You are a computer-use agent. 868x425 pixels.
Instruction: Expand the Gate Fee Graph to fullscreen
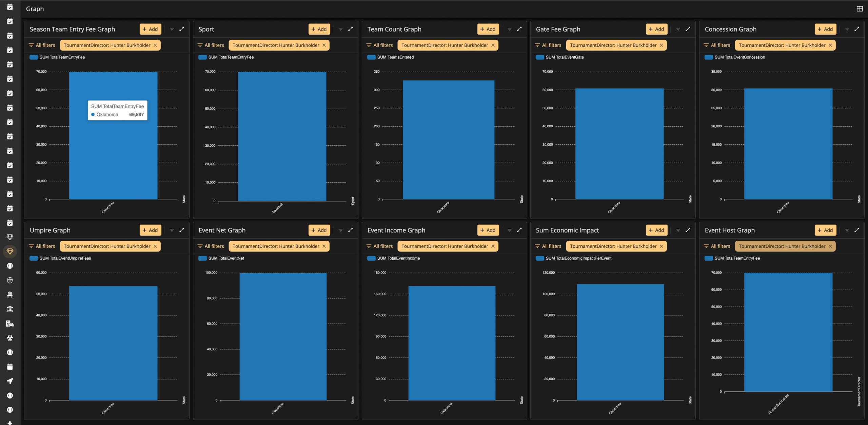click(688, 29)
